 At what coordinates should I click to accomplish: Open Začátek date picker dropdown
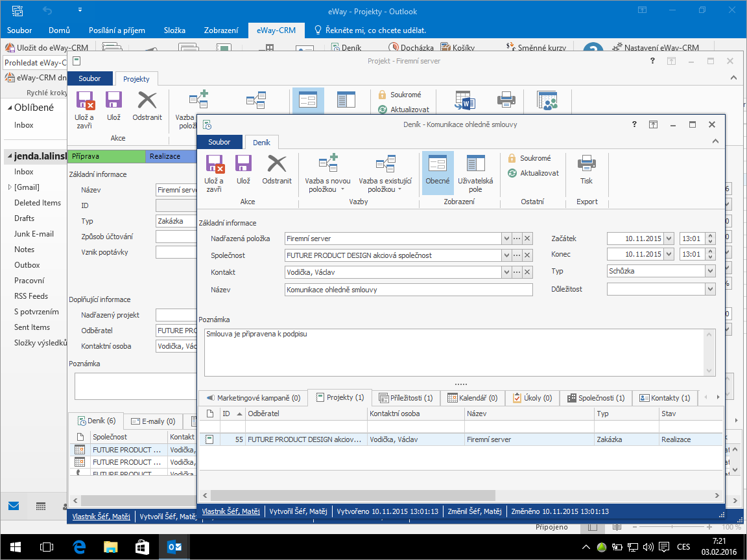(x=669, y=239)
